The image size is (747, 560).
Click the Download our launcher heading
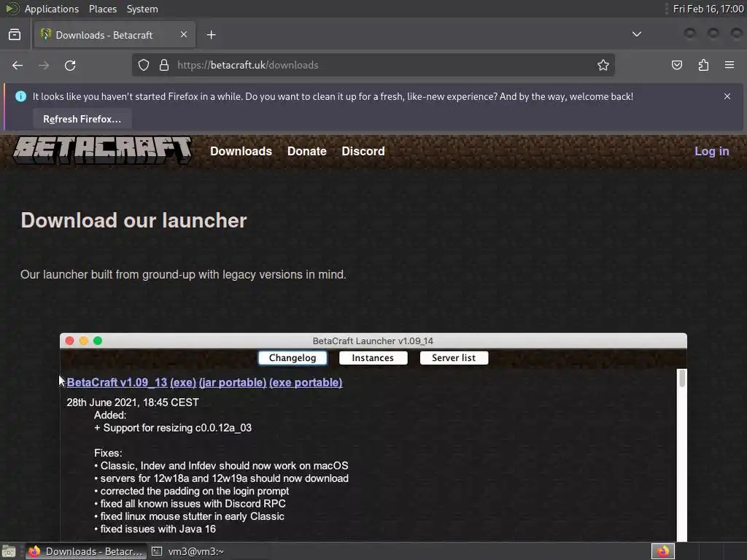coord(134,220)
